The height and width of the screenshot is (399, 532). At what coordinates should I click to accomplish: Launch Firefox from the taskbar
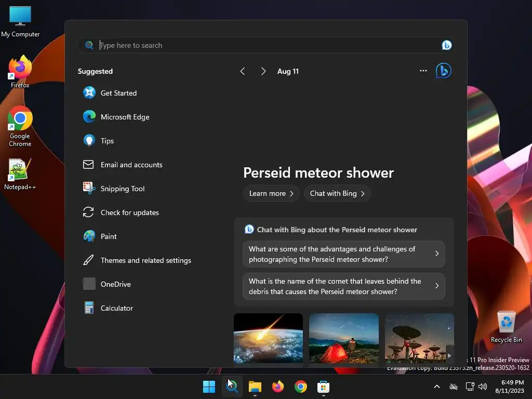(x=278, y=387)
